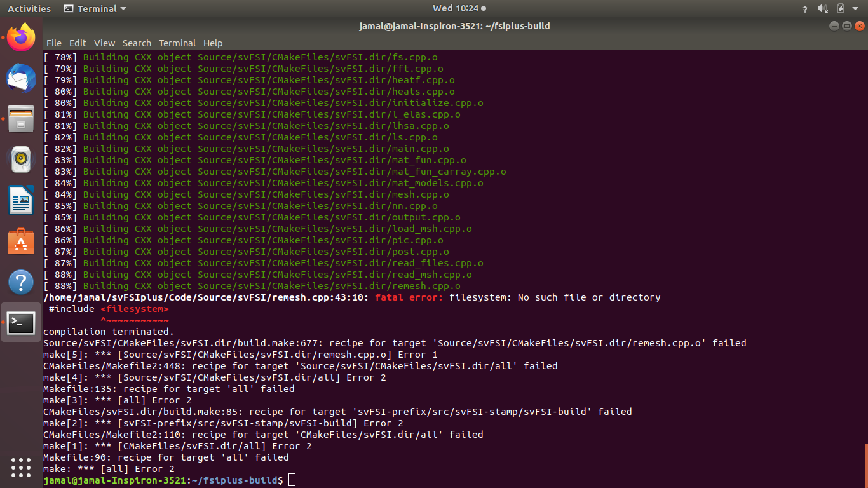Open the Wed 10:24 clock calendar
The image size is (868, 488).
(x=459, y=9)
